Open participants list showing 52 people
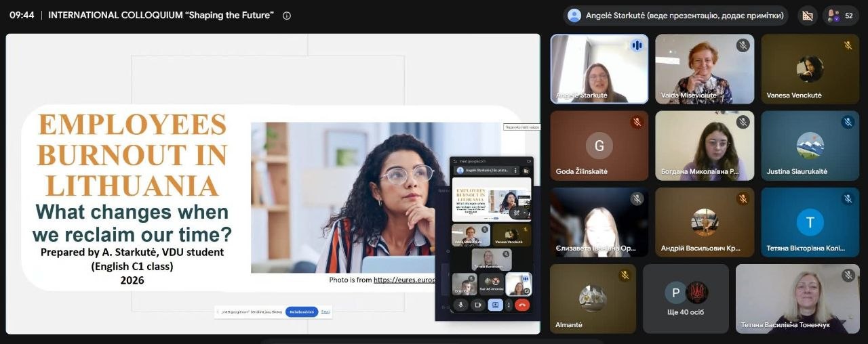This screenshot has height=344, width=868. click(840, 15)
